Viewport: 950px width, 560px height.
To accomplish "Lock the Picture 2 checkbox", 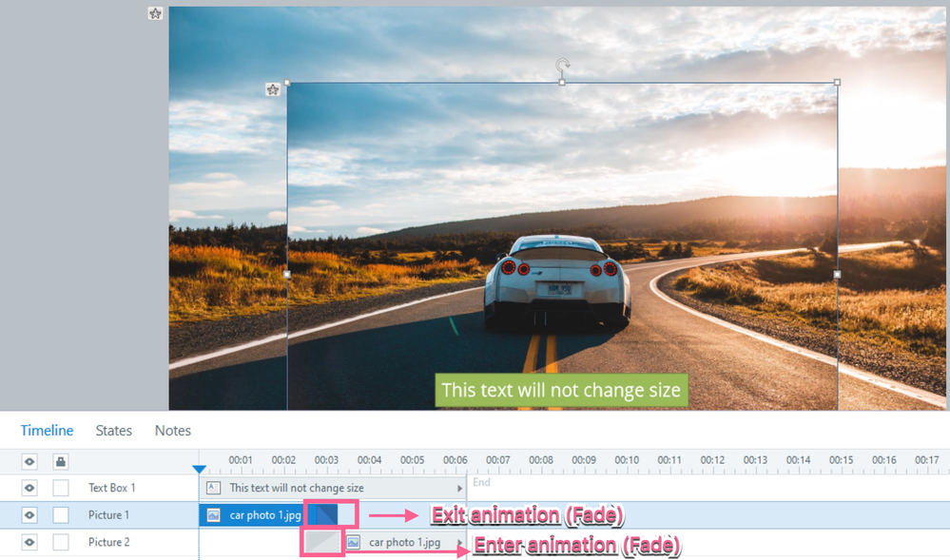I will coord(61,543).
